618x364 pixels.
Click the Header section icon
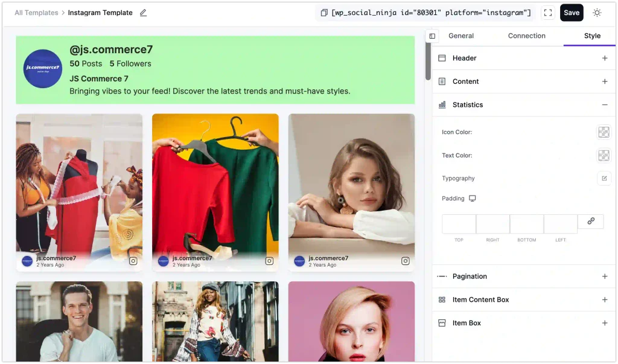coord(442,58)
